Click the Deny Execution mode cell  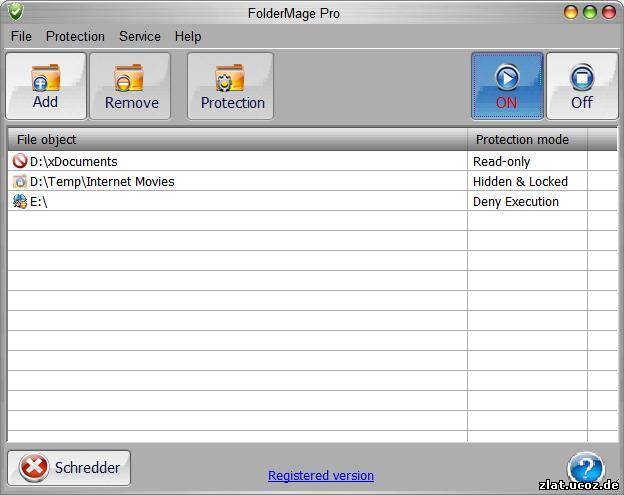click(x=527, y=201)
